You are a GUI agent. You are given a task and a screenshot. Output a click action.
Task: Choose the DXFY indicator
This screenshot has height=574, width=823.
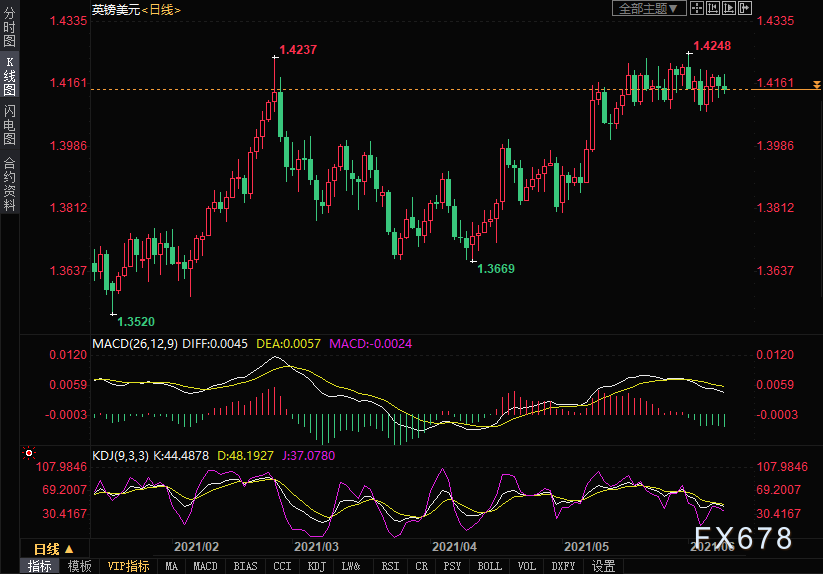tap(563, 567)
